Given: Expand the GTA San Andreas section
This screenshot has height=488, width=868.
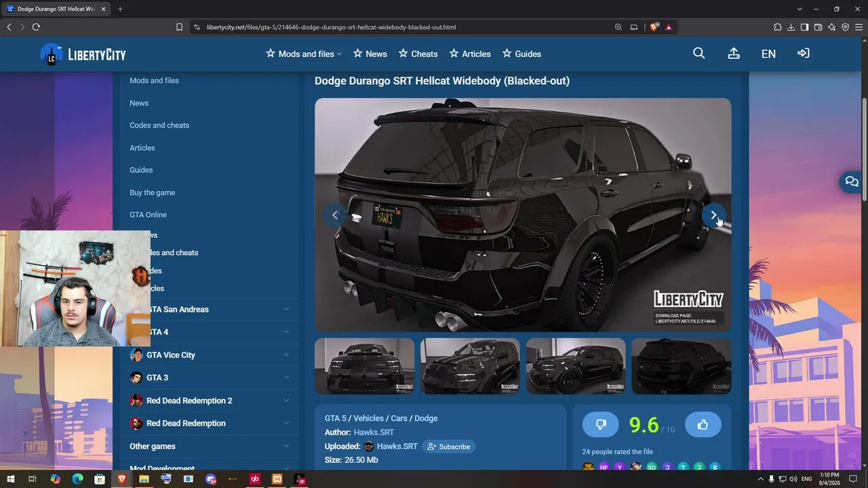Looking at the screenshot, I should coord(209,309).
